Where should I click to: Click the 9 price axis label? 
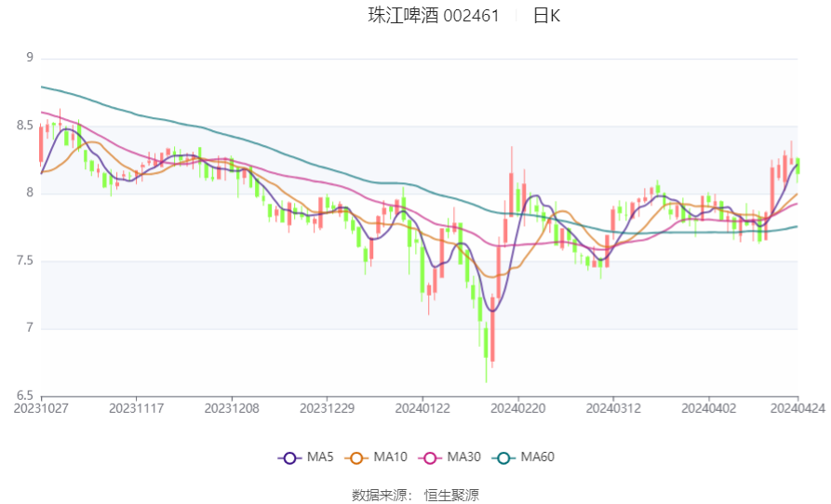coord(30,57)
